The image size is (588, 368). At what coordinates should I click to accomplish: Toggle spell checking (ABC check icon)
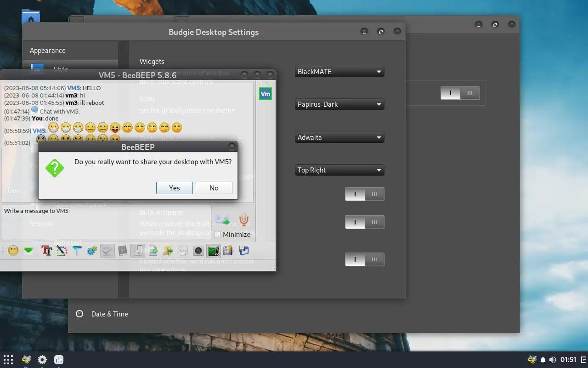coord(107,251)
